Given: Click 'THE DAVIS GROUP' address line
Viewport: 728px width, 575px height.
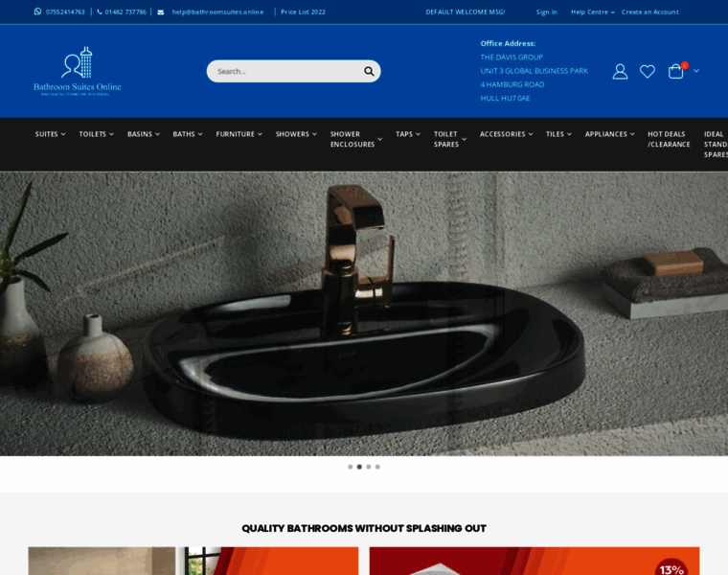Looking at the screenshot, I should click(x=512, y=57).
